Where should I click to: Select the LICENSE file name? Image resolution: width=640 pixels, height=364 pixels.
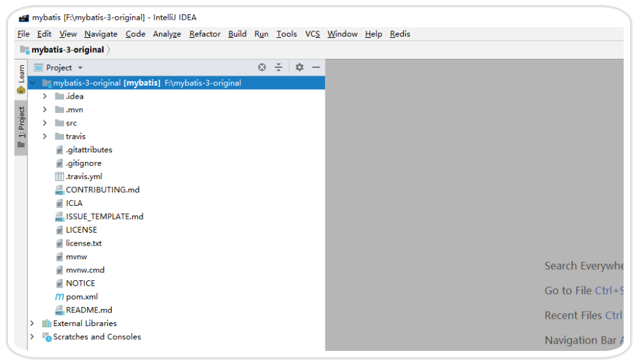(x=82, y=230)
